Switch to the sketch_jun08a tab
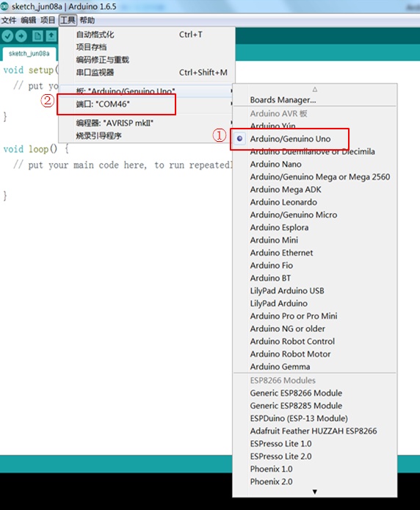420x510 pixels. click(x=29, y=54)
